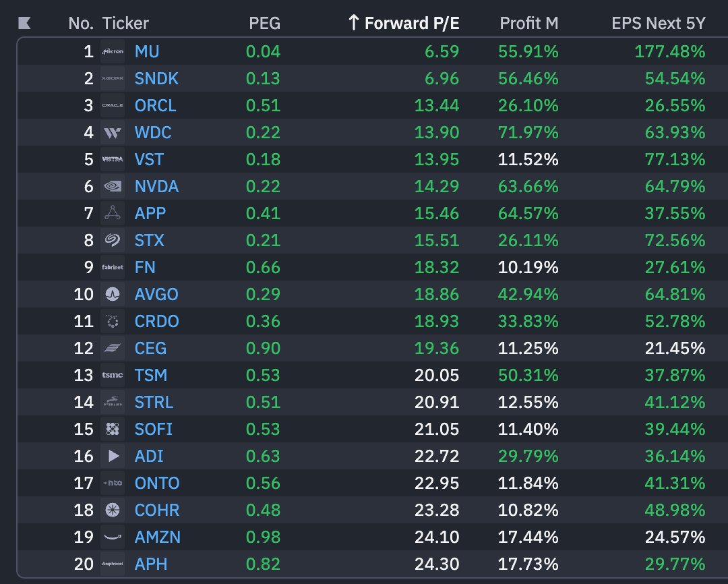728x584 pixels.
Task: Click the 21.45% EPS Next 5Y value
Action: [675, 348]
